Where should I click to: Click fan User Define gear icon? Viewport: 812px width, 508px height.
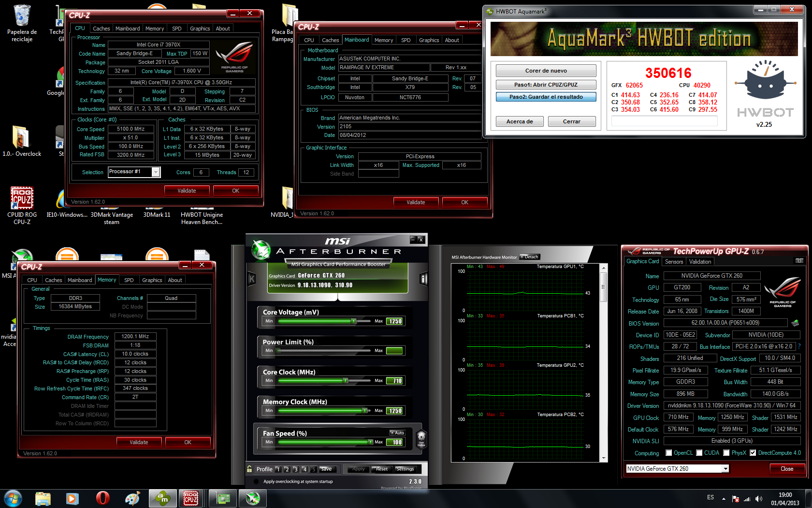pos(421,438)
